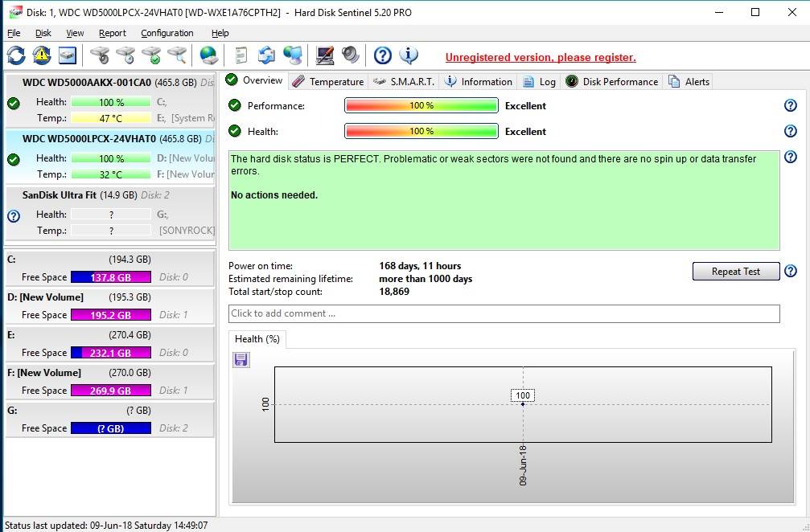Click the 'Click to add comment' field
810x532 pixels.
tap(504, 313)
